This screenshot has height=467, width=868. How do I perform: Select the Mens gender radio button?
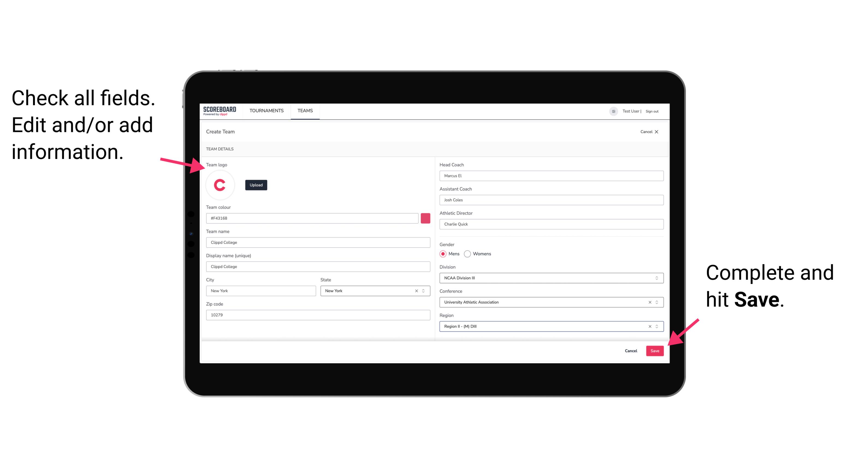pos(443,254)
